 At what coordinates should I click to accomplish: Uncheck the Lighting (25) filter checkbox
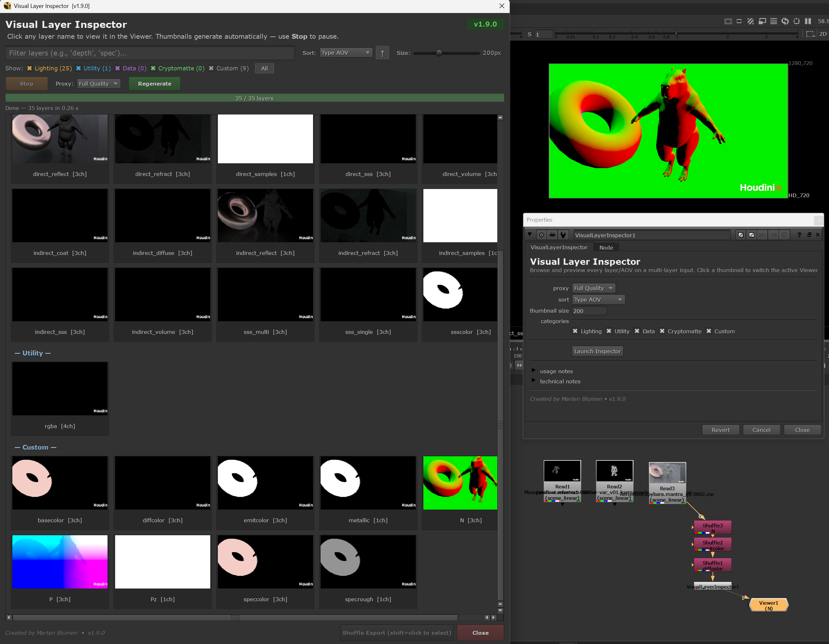(x=29, y=68)
